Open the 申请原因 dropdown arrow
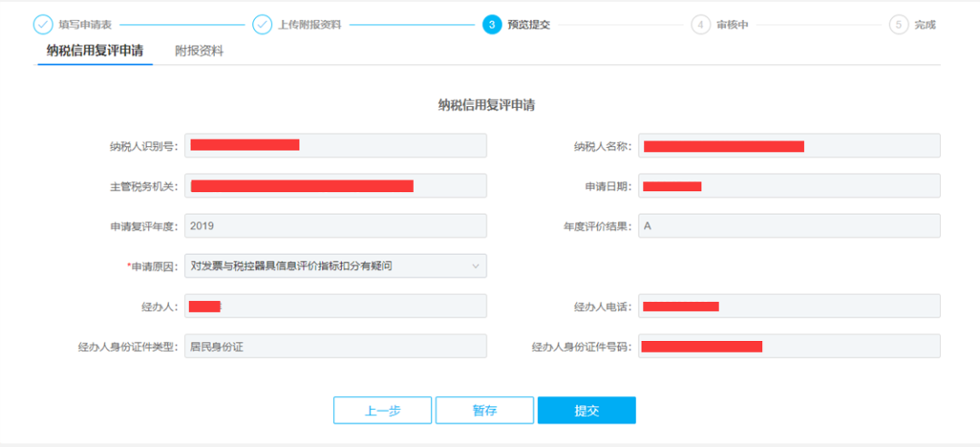 (x=475, y=266)
